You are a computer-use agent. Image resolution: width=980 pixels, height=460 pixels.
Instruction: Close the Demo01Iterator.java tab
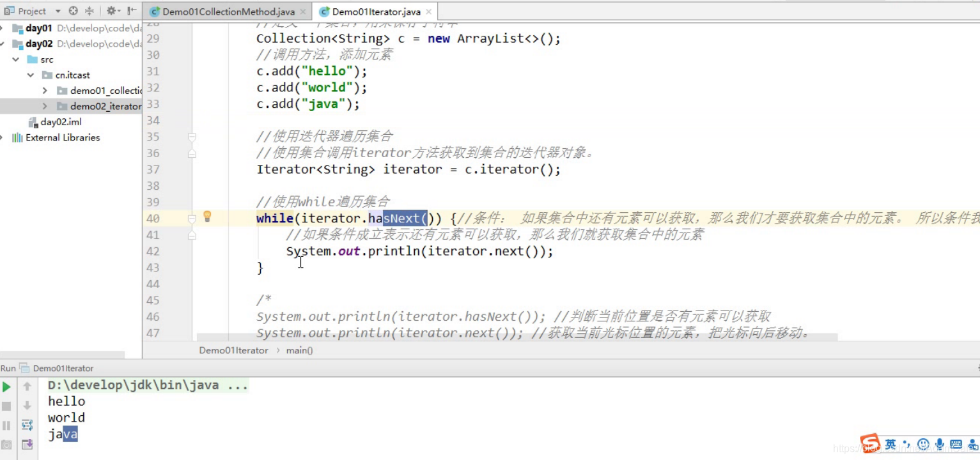428,12
